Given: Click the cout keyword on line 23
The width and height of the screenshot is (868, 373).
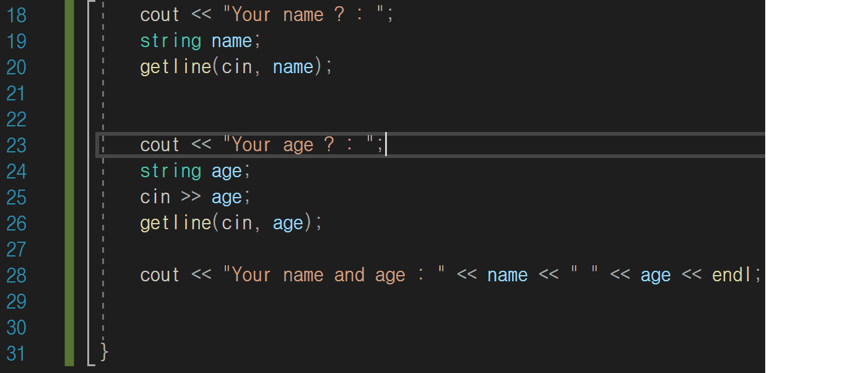Looking at the screenshot, I should point(160,145).
